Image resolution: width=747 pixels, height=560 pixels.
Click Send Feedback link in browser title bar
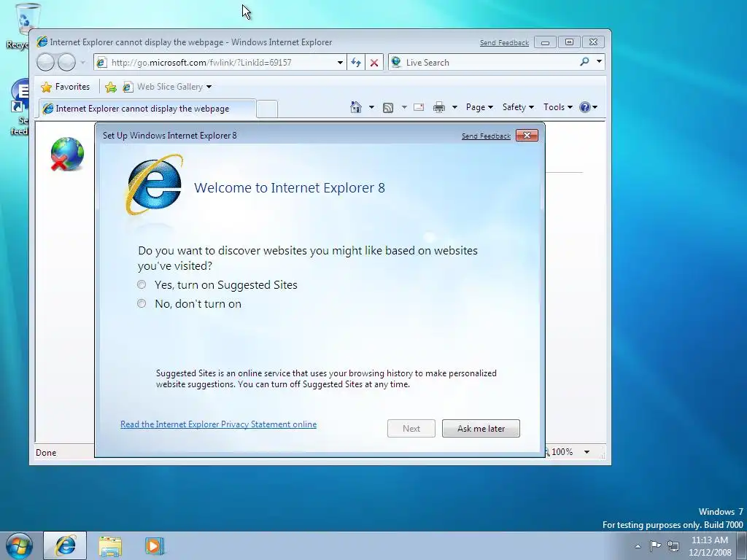pyautogui.click(x=504, y=43)
